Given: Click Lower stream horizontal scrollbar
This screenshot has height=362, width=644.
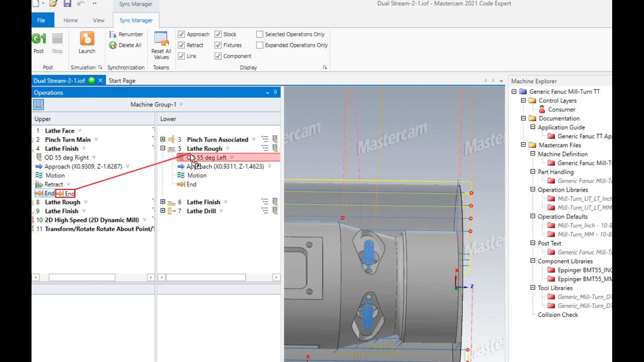Looking at the screenshot, I should click(206, 277).
